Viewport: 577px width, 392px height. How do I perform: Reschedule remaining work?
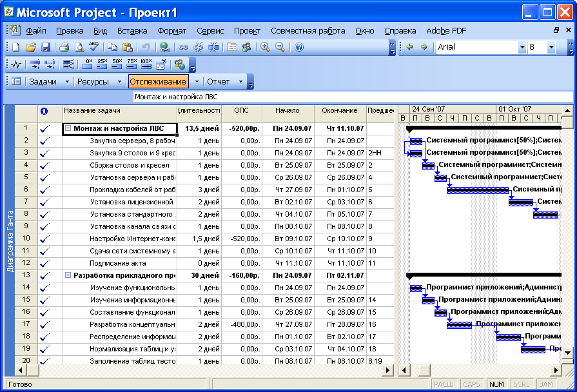click(49, 64)
